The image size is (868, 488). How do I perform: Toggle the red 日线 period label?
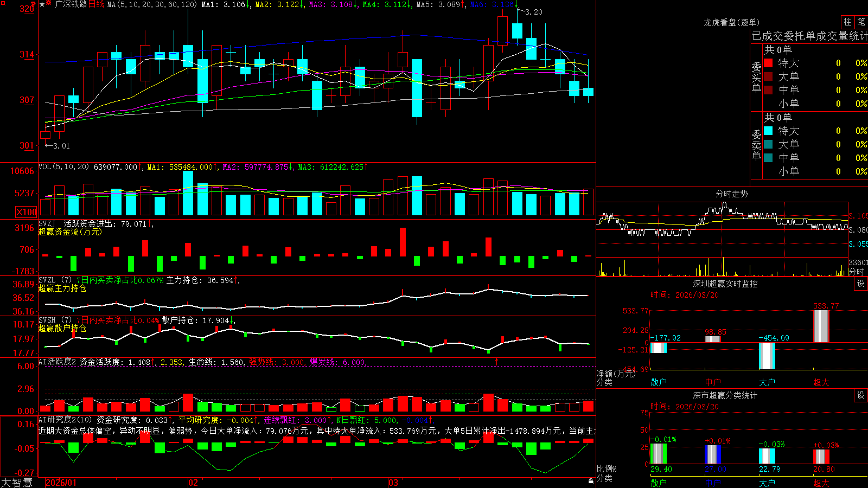coord(96,4)
